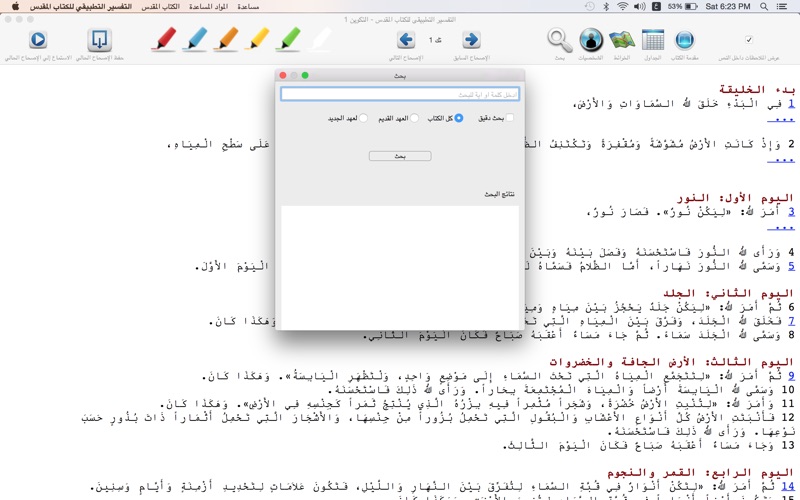Click the heading اليوم الثاني: الجلد
This screenshot has height=500, width=800.
729,293
